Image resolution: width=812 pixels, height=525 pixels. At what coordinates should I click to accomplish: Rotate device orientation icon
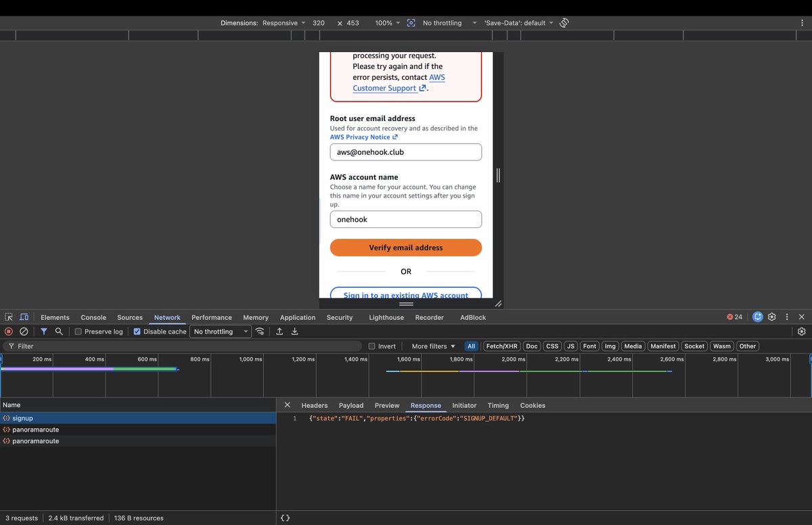564,23
